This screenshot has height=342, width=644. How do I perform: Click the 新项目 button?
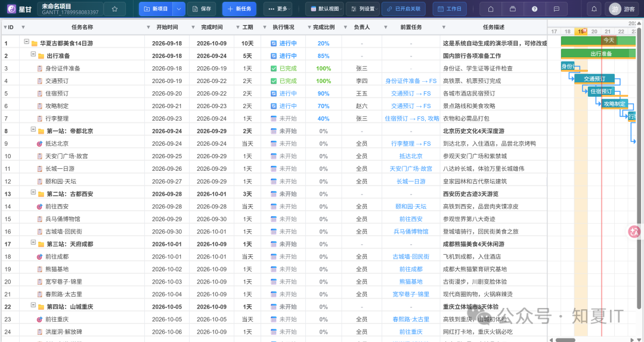coord(156,8)
